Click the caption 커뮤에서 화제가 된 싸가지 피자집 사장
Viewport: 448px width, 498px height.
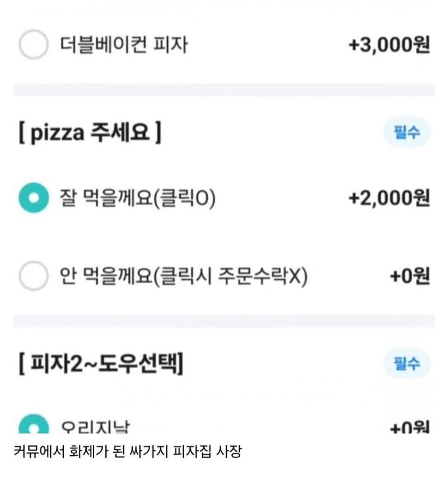127,452
